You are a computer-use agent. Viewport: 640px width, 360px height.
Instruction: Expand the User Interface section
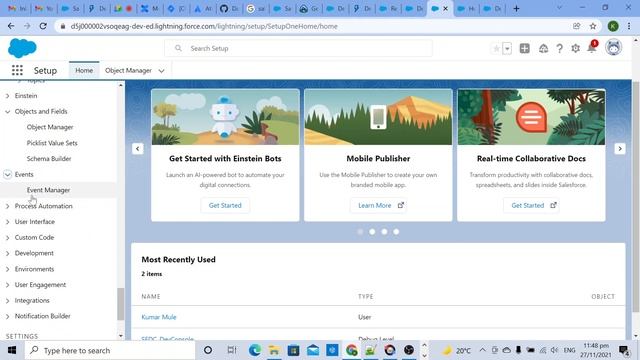point(7,222)
